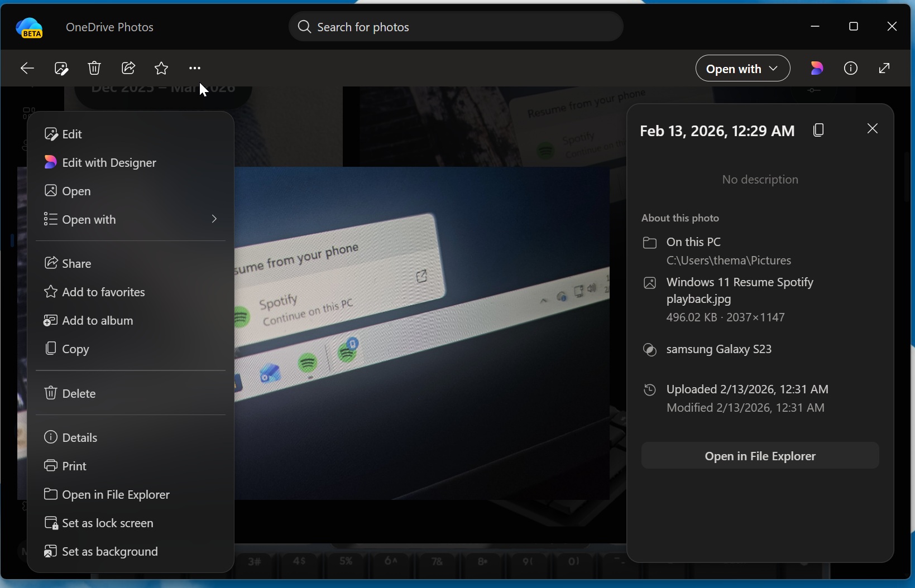Screen dimensions: 915x588
Task: Click the OneDrive Photos beta logo
Action: click(30, 27)
